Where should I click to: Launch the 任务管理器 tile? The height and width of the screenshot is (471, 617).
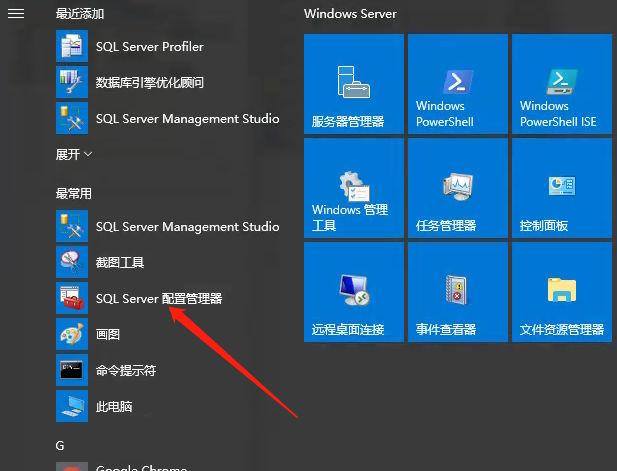click(x=458, y=188)
